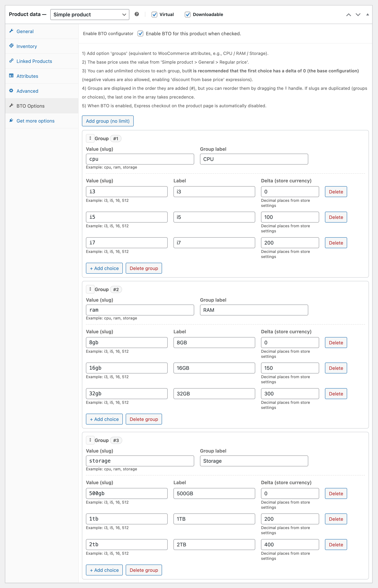378x588 pixels.
Task: Collapse the Product data panel triangle
Action: [x=367, y=15]
